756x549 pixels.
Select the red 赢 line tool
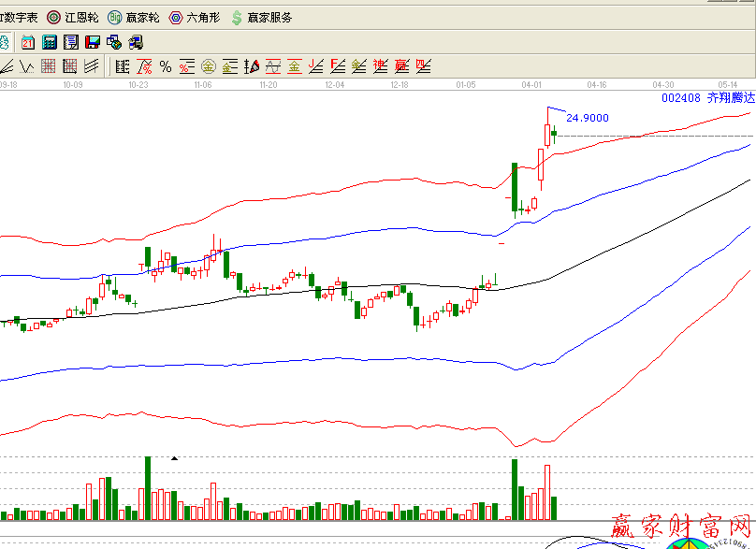pos(401,66)
